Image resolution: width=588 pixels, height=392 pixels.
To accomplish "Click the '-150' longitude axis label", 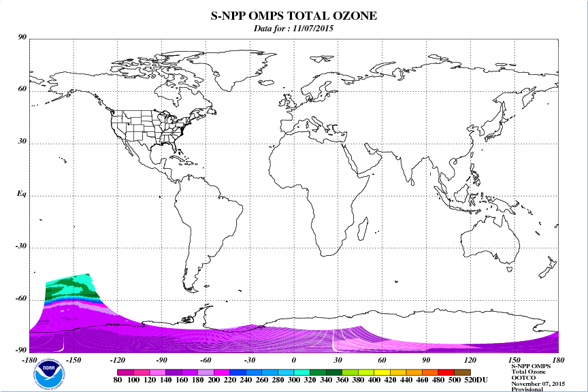I will pyautogui.click(x=73, y=360).
